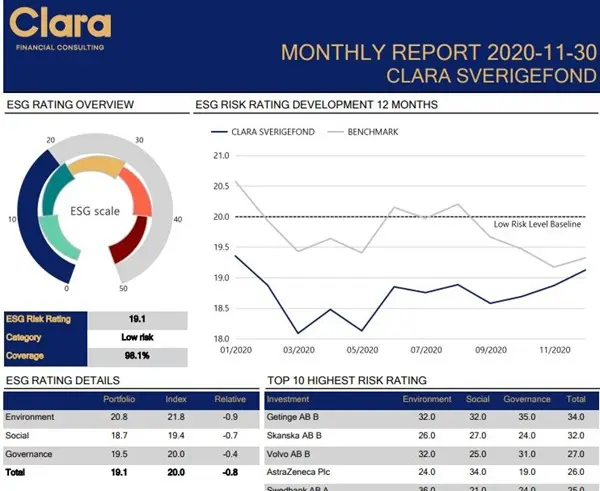Click the Clara Financial Consulting logo
600x491 pixels.
coord(60,29)
